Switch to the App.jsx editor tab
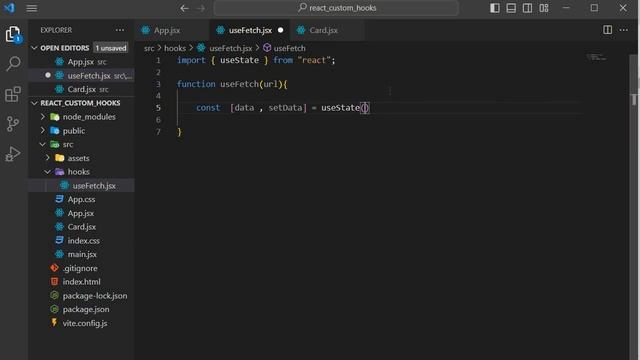Viewport: 640px width, 360px height. tap(171, 30)
